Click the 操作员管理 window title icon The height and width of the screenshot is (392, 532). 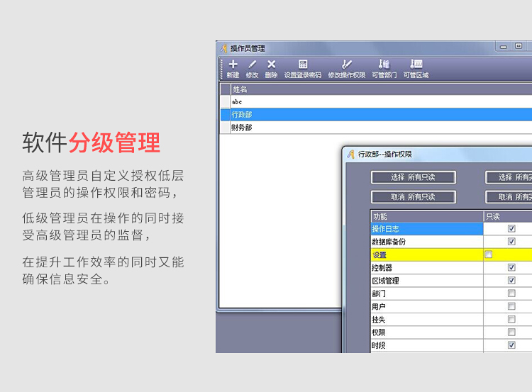pos(223,48)
